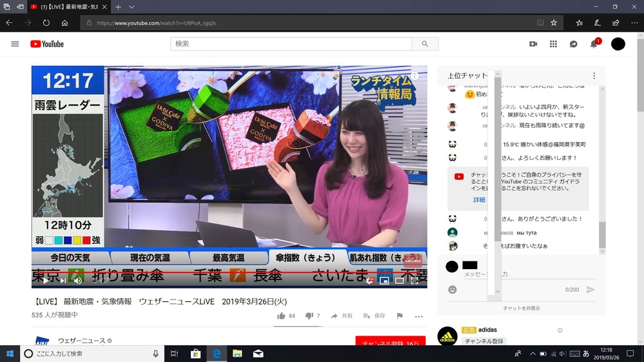Open more actions ellipsis under video
Image resolution: width=644 pixels, height=362 pixels.
pos(418,316)
